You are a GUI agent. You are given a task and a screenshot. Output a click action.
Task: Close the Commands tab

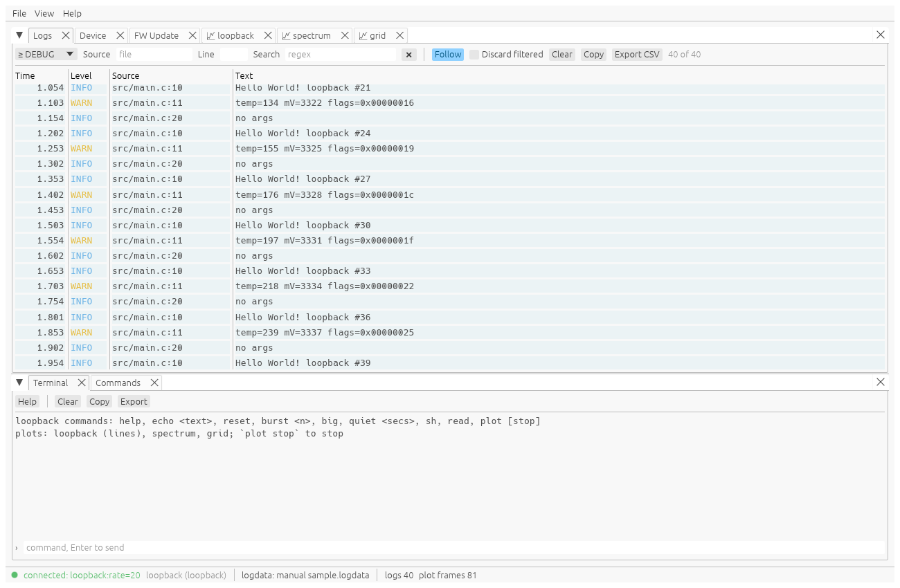tap(154, 383)
